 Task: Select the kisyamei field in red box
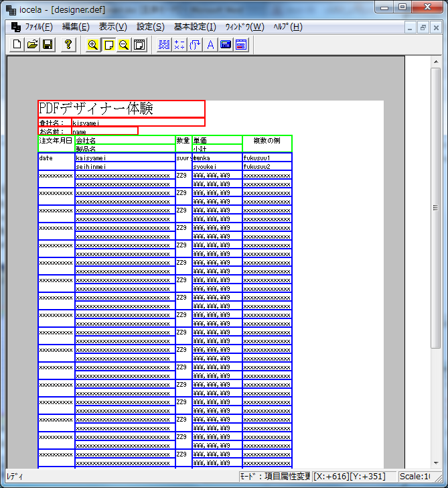pos(139,122)
